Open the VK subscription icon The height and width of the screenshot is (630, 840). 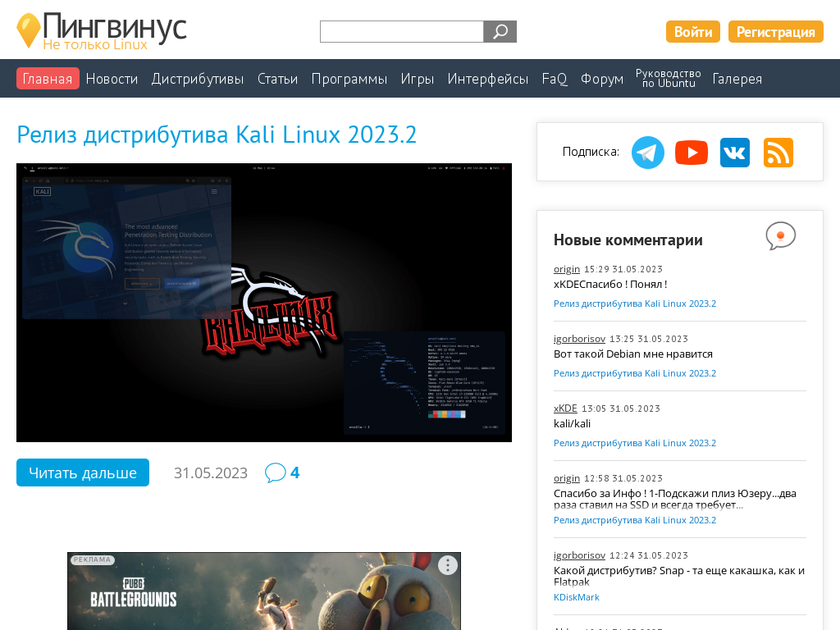click(734, 153)
